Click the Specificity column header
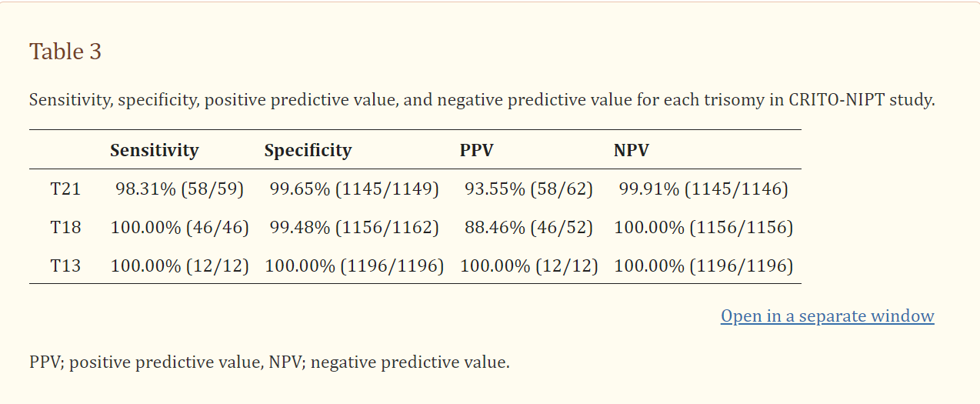Image resolution: width=980 pixels, height=404 pixels. click(x=308, y=151)
